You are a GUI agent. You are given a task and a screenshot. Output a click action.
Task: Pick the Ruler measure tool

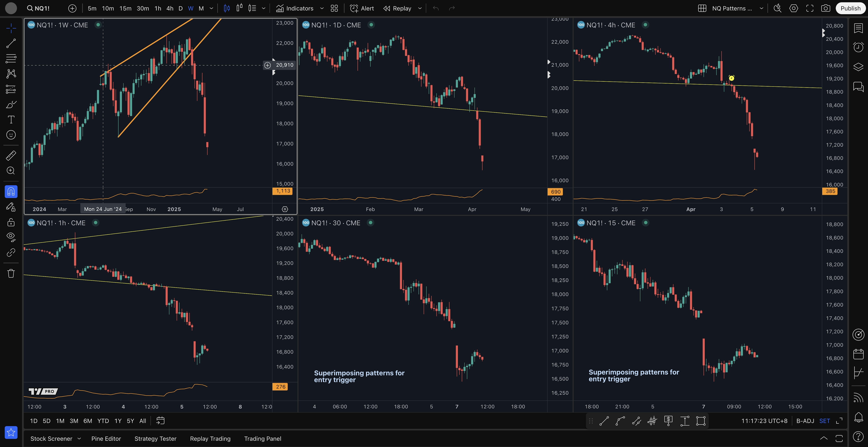click(x=11, y=155)
